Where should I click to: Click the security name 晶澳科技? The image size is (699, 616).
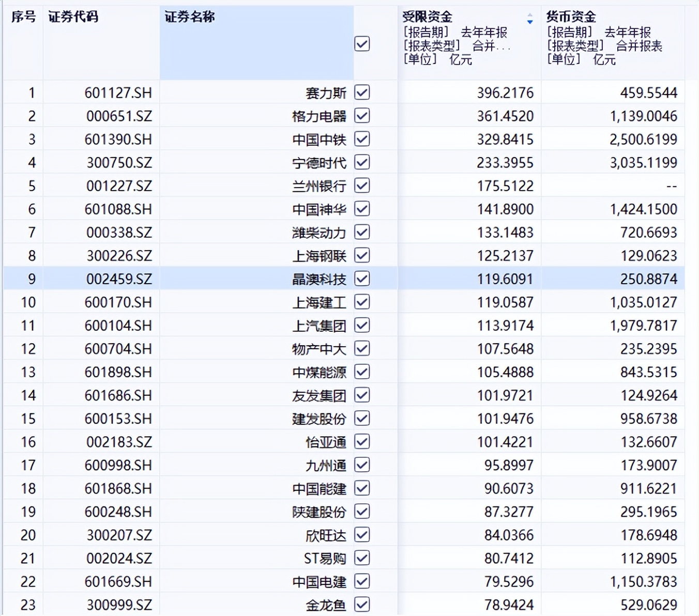click(x=319, y=279)
